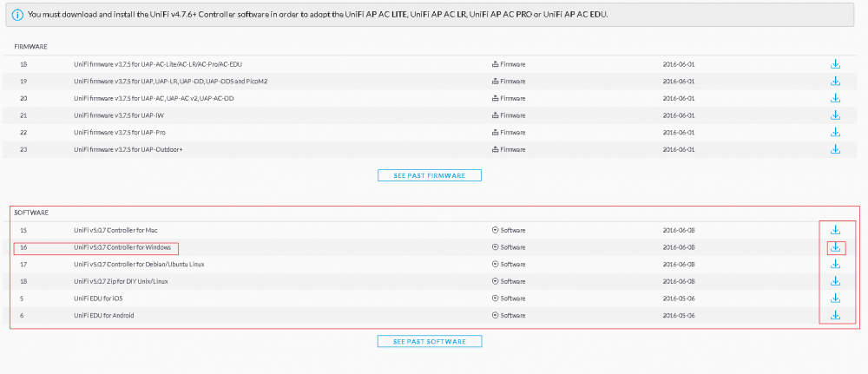This screenshot has height=374, width=868.
Task: Download UniFi Zip for DIY Unix/Linux
Action: (x=835, y=282)
